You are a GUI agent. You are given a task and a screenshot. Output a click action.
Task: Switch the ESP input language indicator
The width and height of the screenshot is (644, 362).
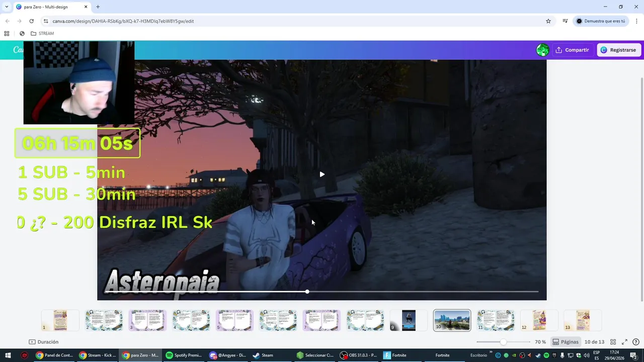tap(597, 355)
